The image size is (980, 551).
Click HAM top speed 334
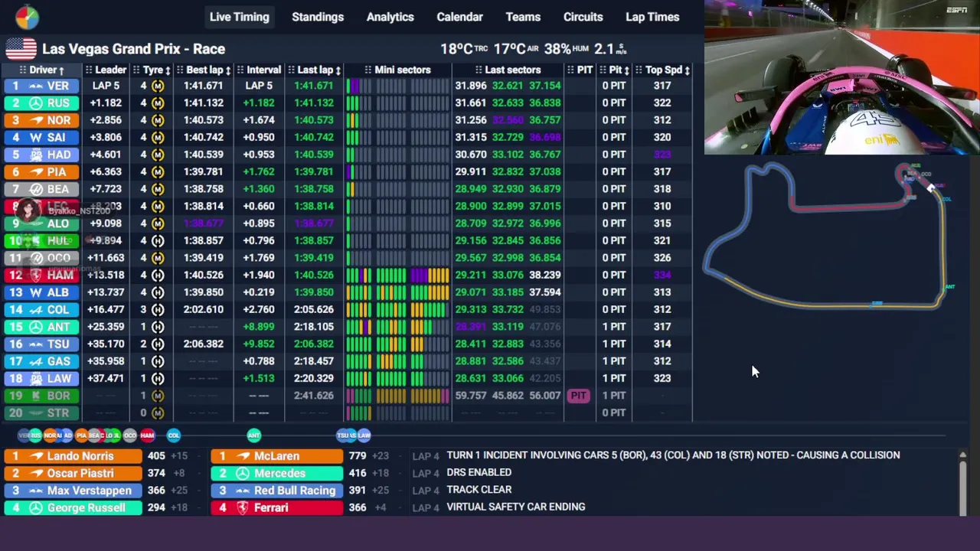(662, 275)
